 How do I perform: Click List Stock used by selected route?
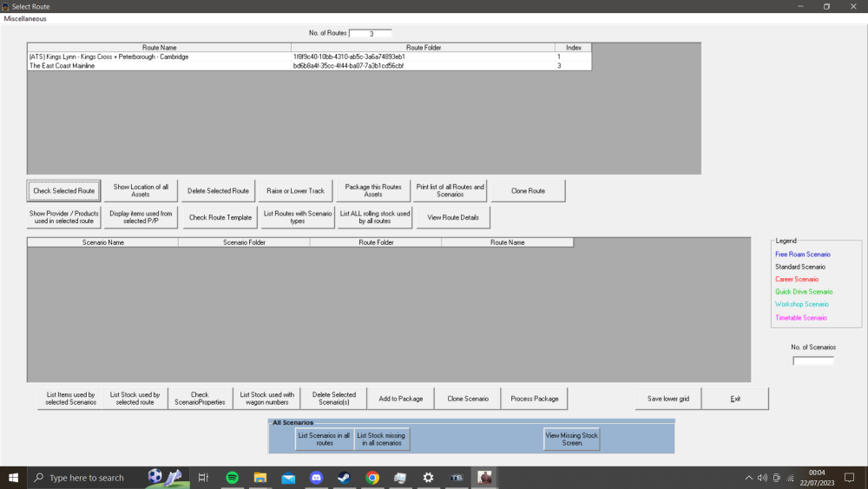tap(135, 399)
